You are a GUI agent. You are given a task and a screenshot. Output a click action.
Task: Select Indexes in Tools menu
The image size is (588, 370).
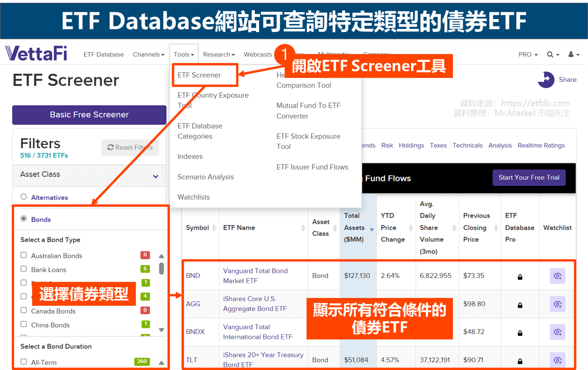[190, 156]
